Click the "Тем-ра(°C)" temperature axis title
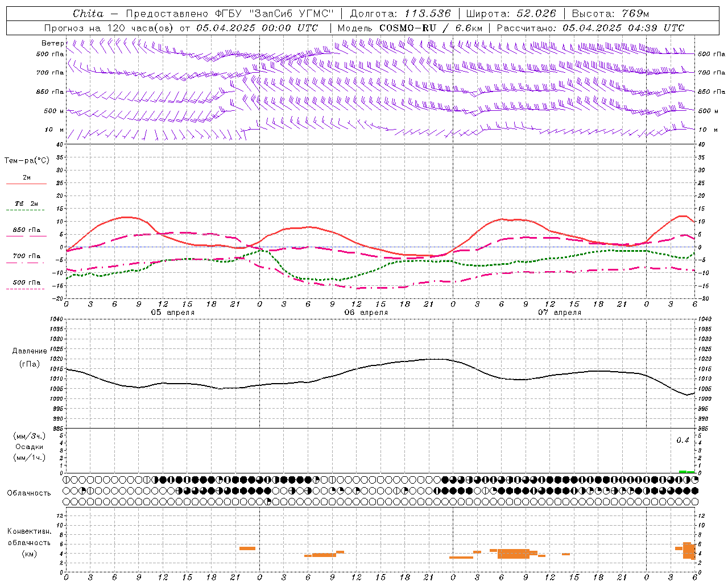Viewport: 728px width, 582px height. [x=27, y=161]
